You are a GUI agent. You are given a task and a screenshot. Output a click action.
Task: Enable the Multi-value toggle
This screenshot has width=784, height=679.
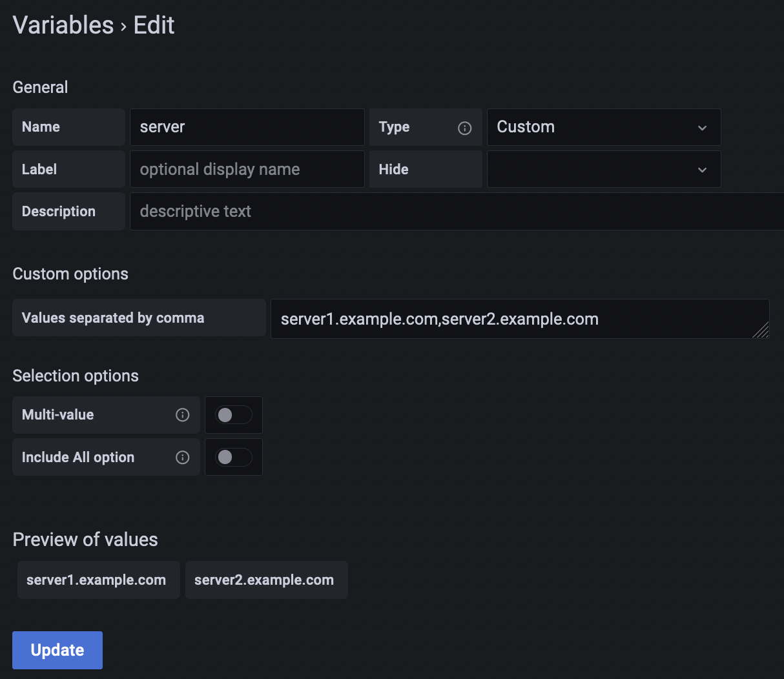(x=233, y=415)
